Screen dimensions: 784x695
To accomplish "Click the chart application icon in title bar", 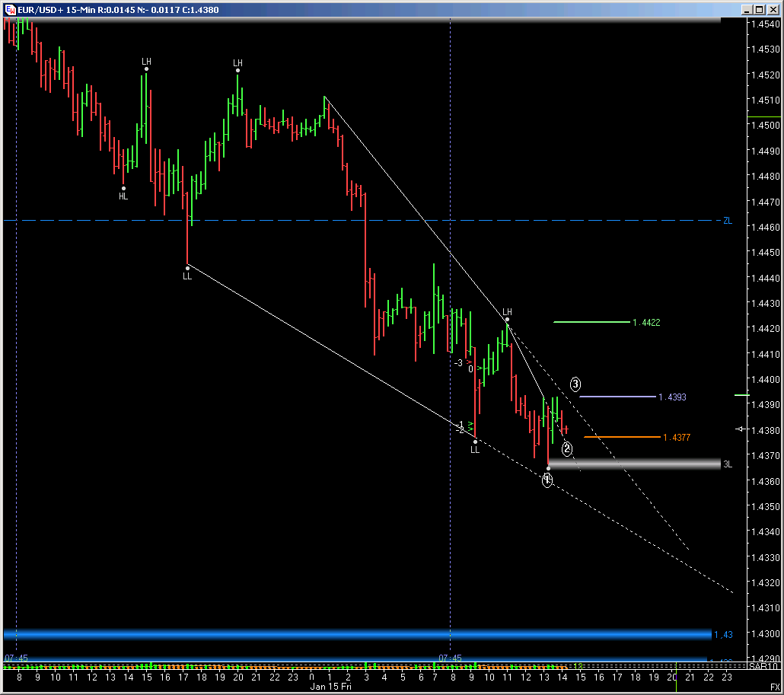I will click(10, 9).
